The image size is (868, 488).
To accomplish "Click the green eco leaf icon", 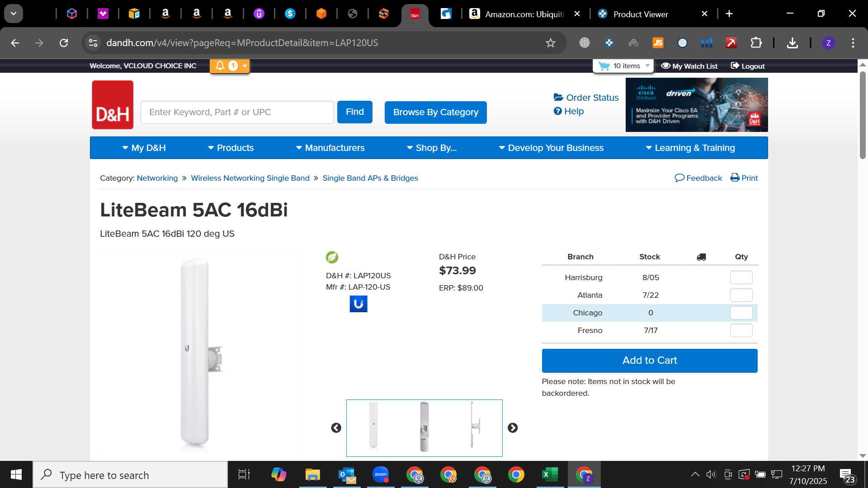I will click(332, 257).
